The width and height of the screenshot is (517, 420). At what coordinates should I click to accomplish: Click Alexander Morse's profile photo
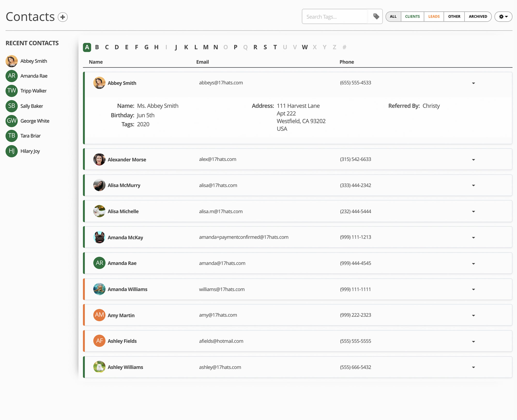click(99, 159)
